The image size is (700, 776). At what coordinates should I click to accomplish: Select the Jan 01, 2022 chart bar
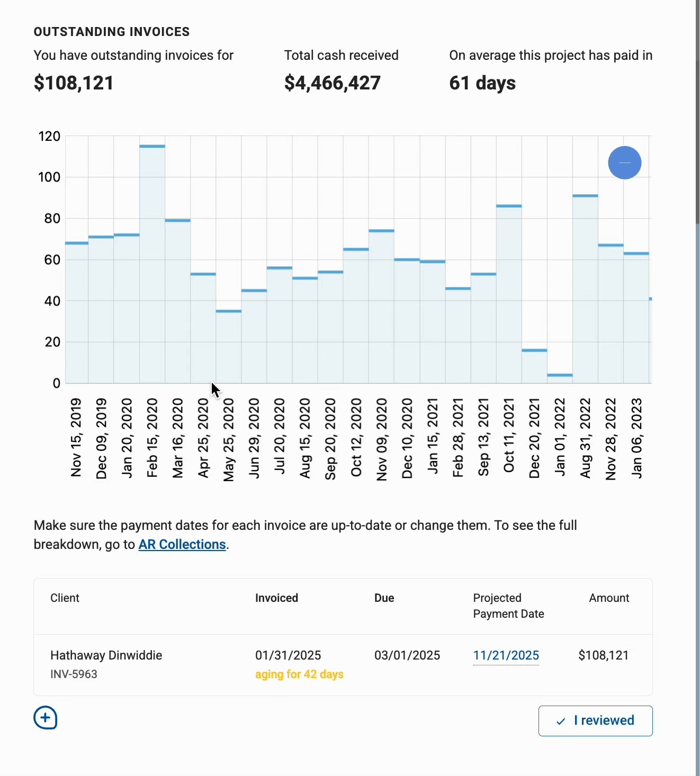click(x=560, y=378)
